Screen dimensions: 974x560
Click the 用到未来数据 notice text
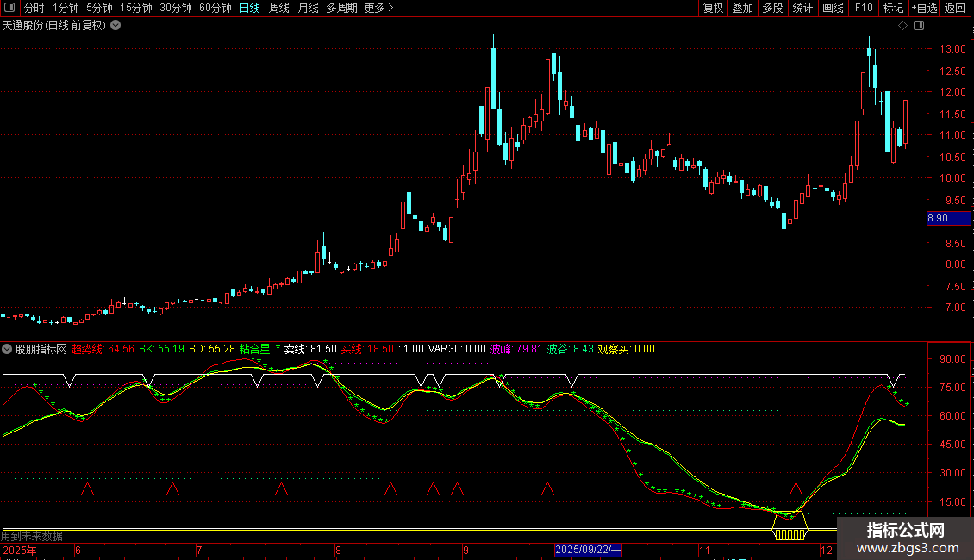pyautogui.click(x=32, y=536)
